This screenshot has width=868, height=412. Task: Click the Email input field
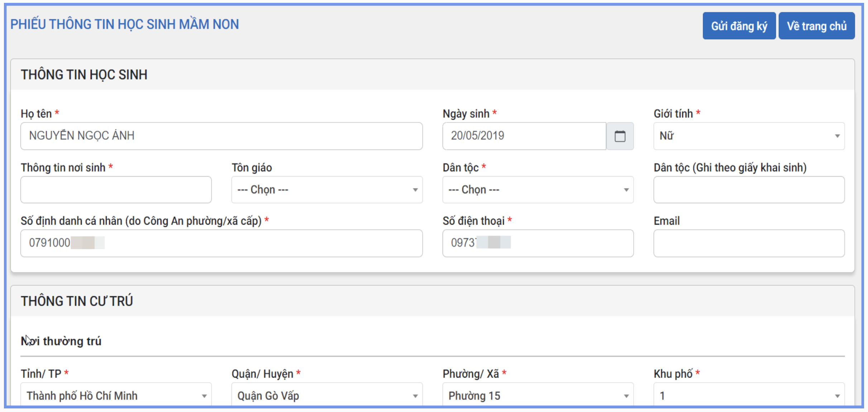749,243
